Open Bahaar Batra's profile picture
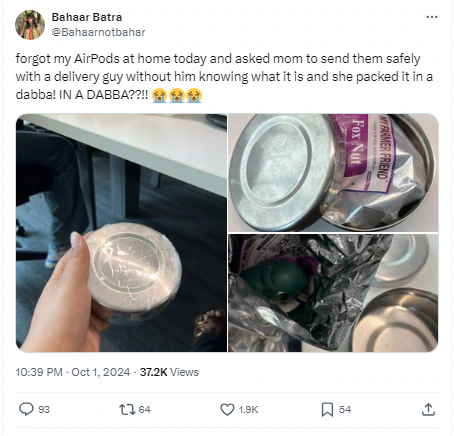The image size is (454, 436). point(30,25)
